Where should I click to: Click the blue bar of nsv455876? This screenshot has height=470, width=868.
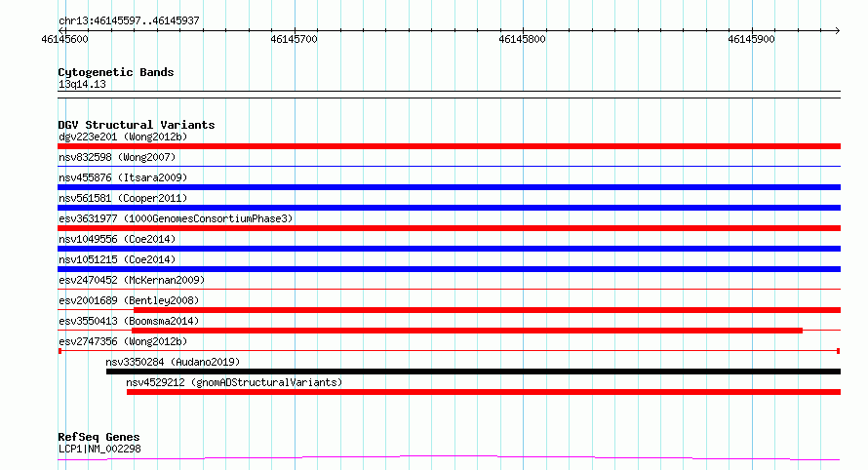point(449,187)
